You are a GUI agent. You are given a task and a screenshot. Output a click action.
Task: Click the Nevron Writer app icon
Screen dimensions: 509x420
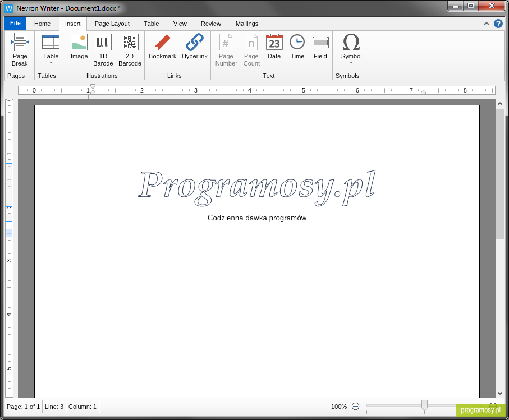(9, 8)
